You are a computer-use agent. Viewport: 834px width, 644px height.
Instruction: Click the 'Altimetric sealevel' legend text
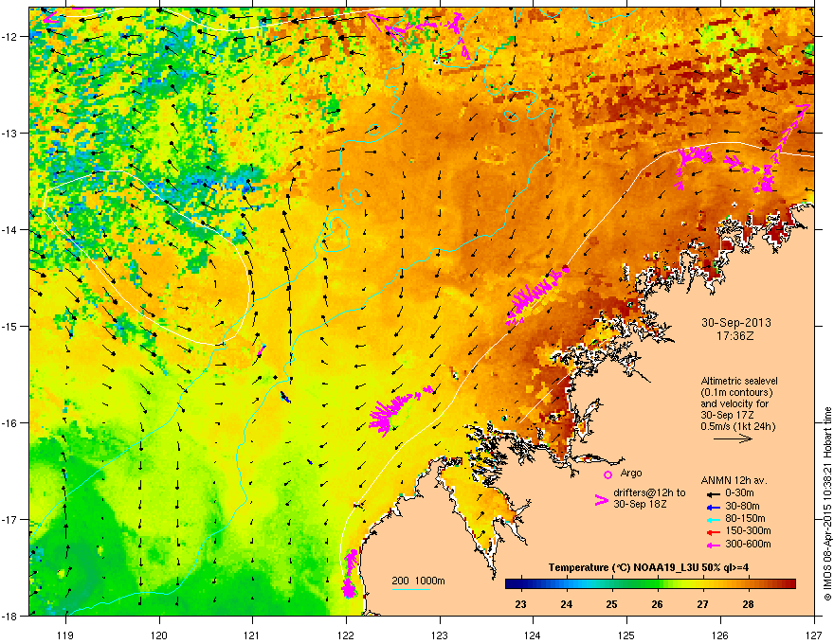(x=739, y=381)
